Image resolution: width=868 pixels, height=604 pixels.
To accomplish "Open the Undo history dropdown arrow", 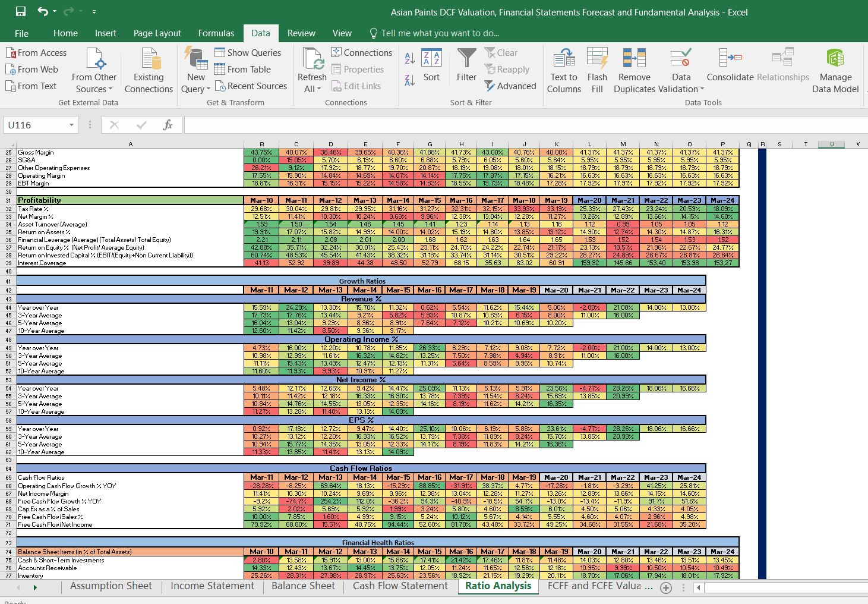I will coord(55,11).
